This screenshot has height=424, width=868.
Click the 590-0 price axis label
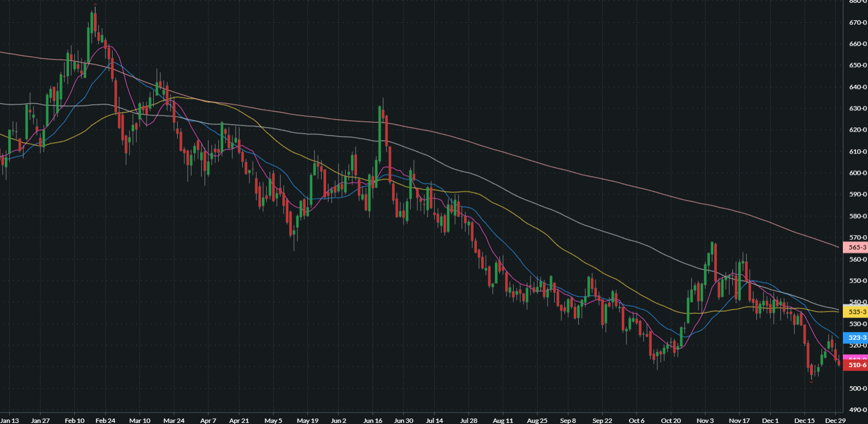pyautogui.click(x=858, y=195)
